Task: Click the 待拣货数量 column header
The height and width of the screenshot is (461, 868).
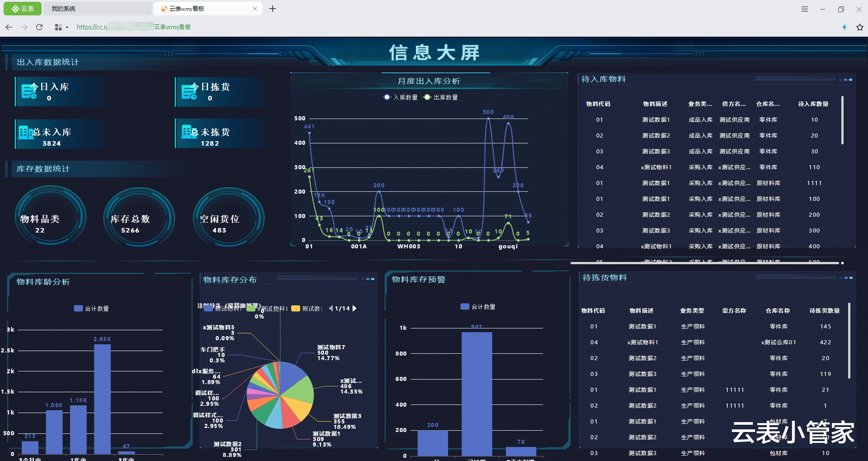Action: pos(825,311)
